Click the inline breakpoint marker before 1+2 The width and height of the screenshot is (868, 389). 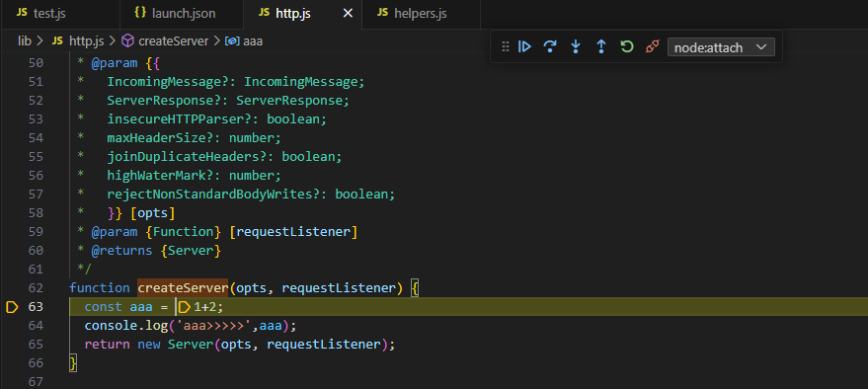pyautogui.click(x=185, y=306)
